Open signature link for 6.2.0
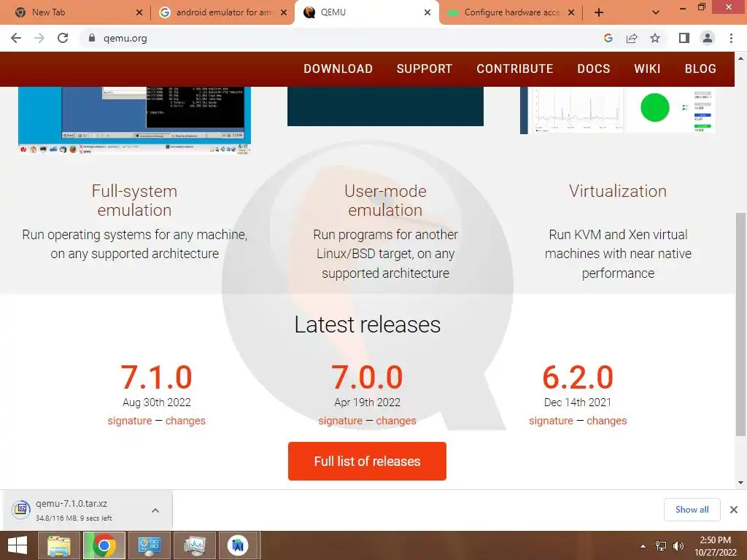Screen dimensions: 747x560 tap(551, 421)
